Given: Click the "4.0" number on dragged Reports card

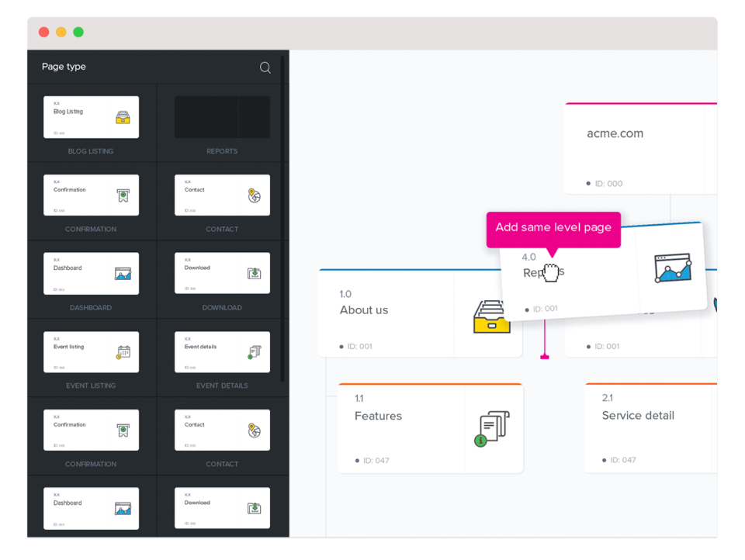Looking at the screenshot, I should pos(528,257).
